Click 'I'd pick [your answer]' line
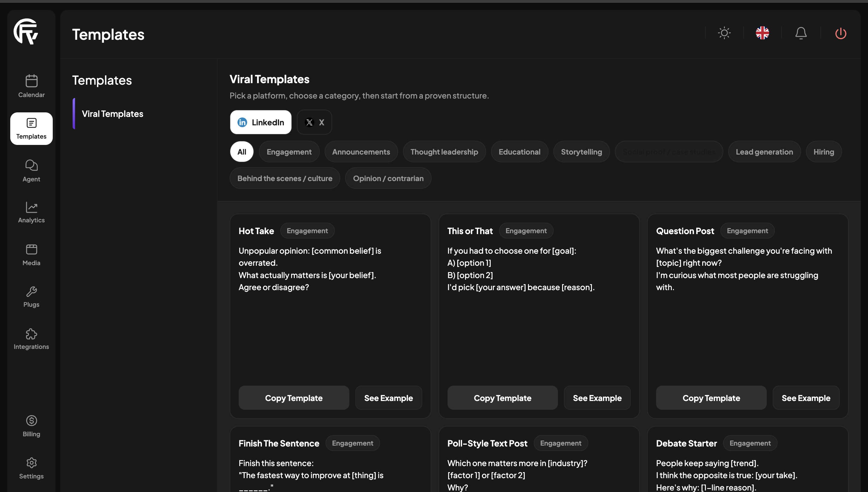Image resolution: width=868 pixels, height=492 pixels. click(x=520, y=287)
